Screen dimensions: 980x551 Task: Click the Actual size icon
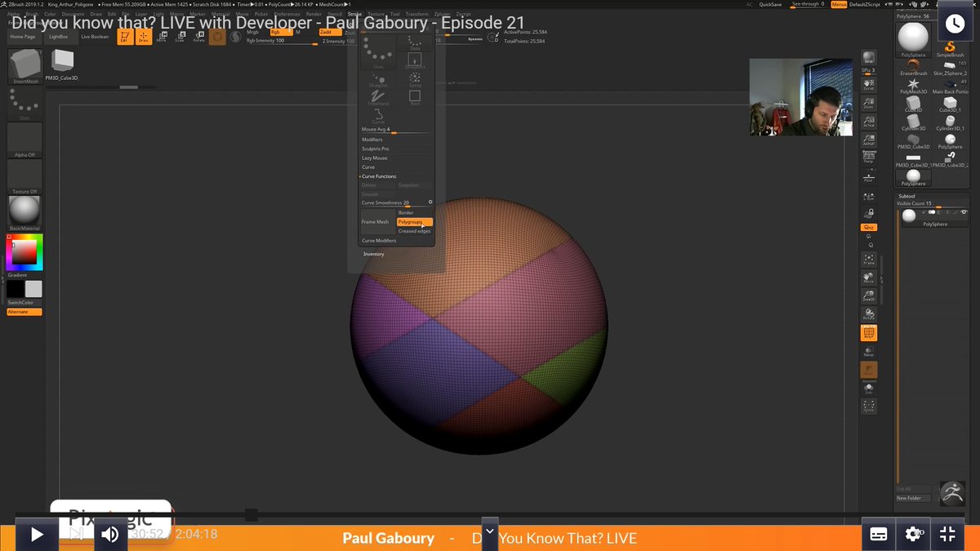click(x=868, y=122)
